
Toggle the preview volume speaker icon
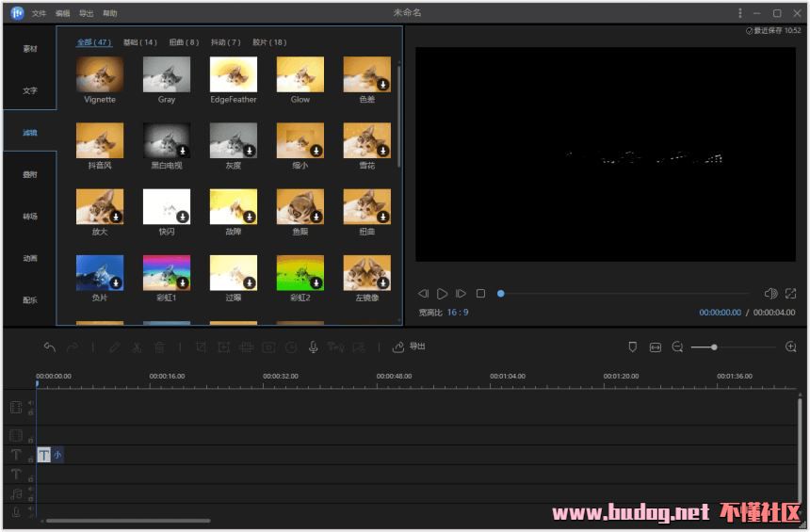[770, 294]
